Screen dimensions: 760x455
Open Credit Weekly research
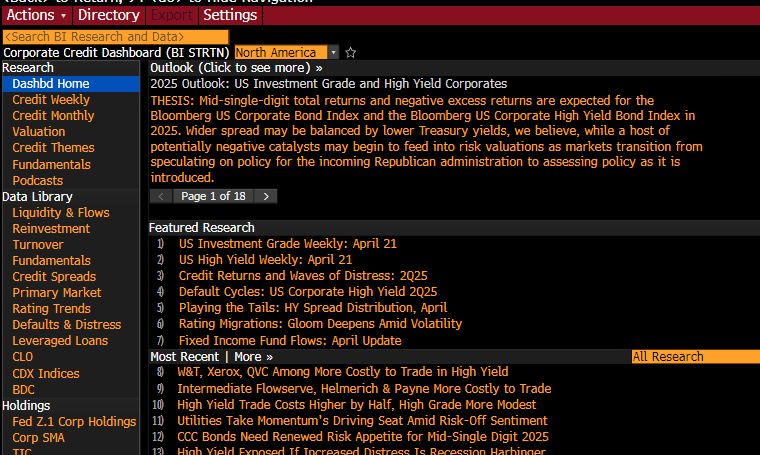coord(51,100)
